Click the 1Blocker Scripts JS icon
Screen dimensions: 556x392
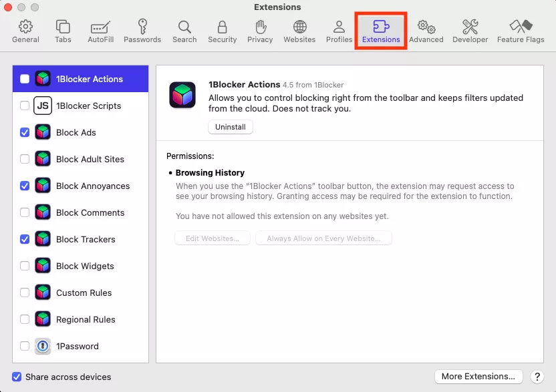43,106
